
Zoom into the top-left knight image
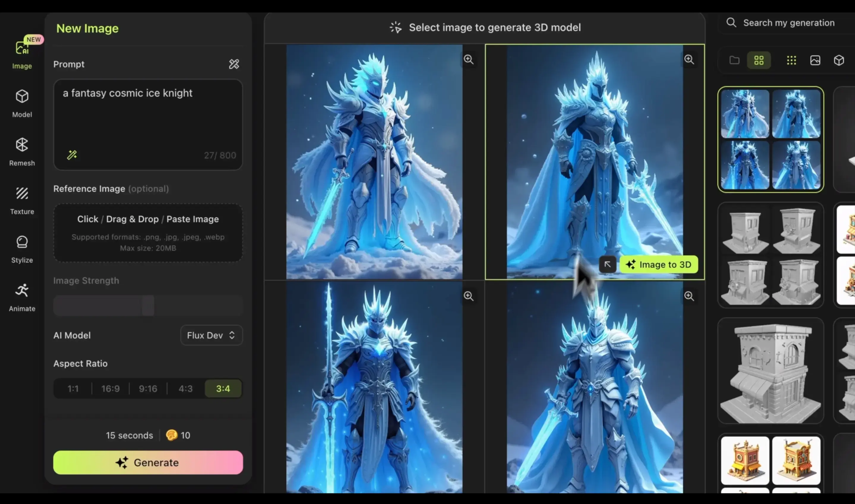468,59
